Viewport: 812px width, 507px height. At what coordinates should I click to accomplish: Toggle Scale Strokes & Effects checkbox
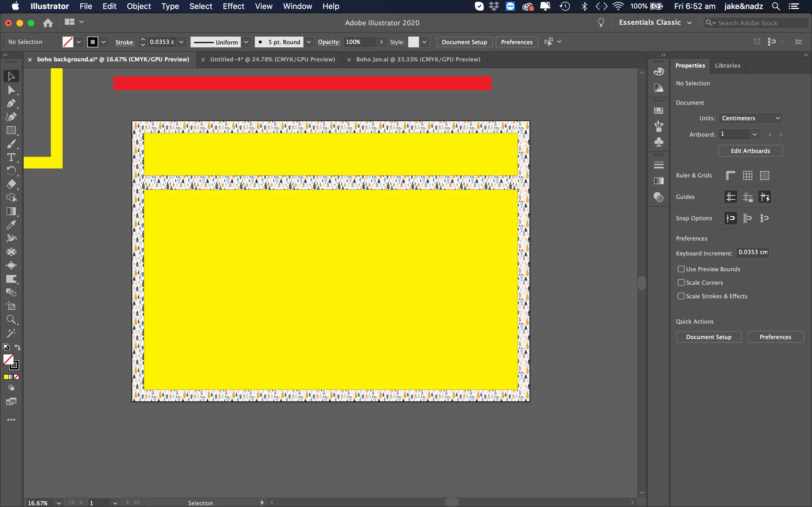[681, 296]
